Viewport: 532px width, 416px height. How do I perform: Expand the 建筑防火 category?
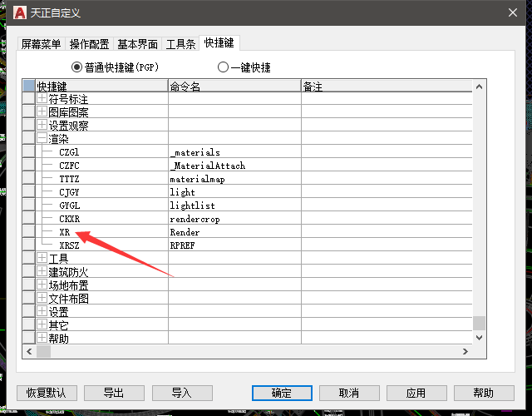42,271
